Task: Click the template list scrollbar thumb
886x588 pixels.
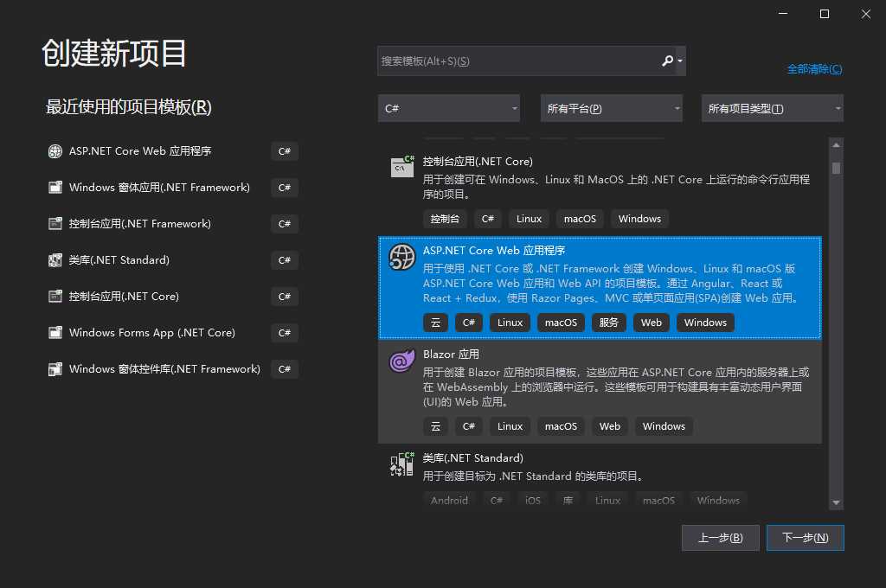Action: [x=837, y=169]
